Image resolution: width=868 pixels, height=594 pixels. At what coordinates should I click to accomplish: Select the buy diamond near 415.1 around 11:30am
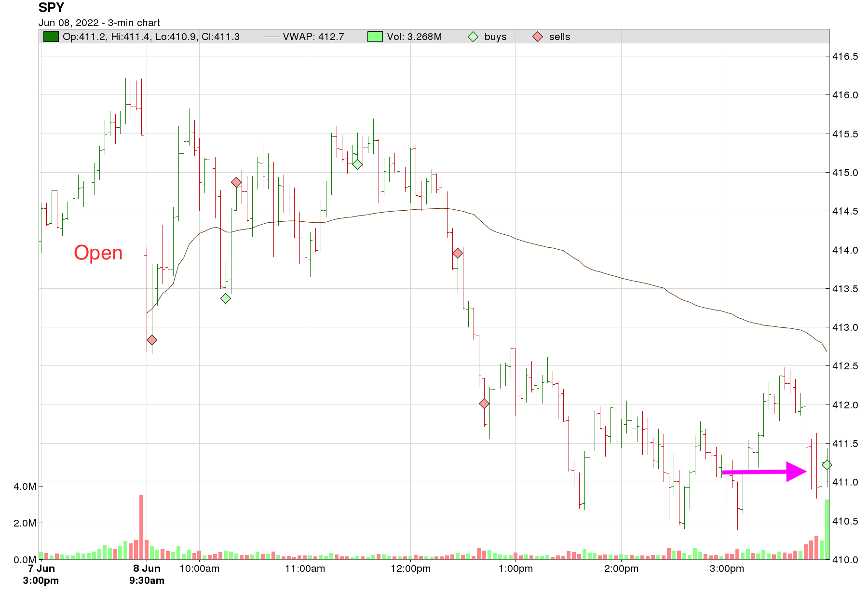tap(357, 164)
